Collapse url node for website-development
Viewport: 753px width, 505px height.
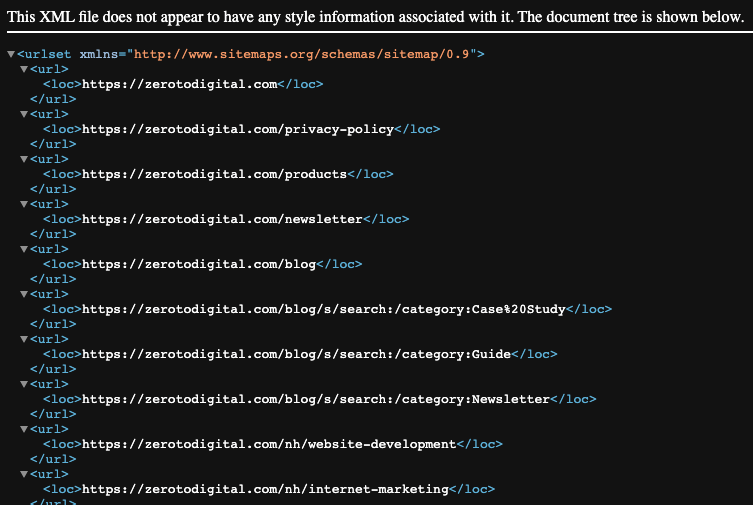pos(24,429)
